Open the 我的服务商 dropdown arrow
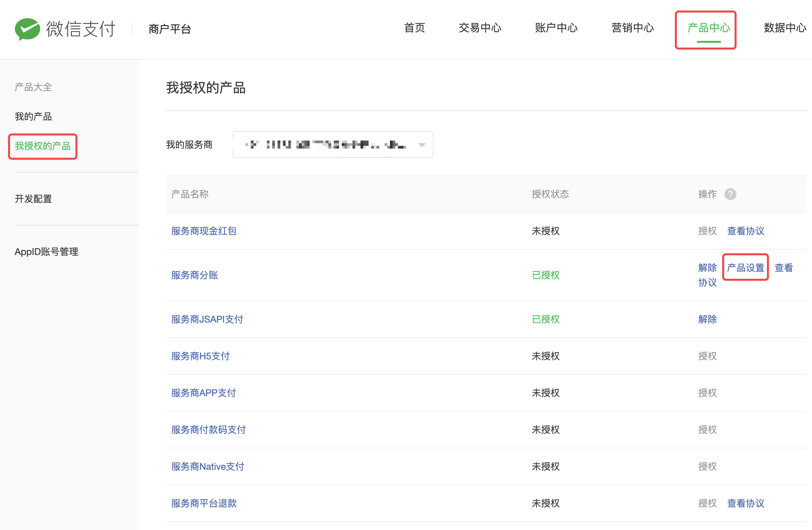This screenshot has height=530, width=812. point(422,145)
